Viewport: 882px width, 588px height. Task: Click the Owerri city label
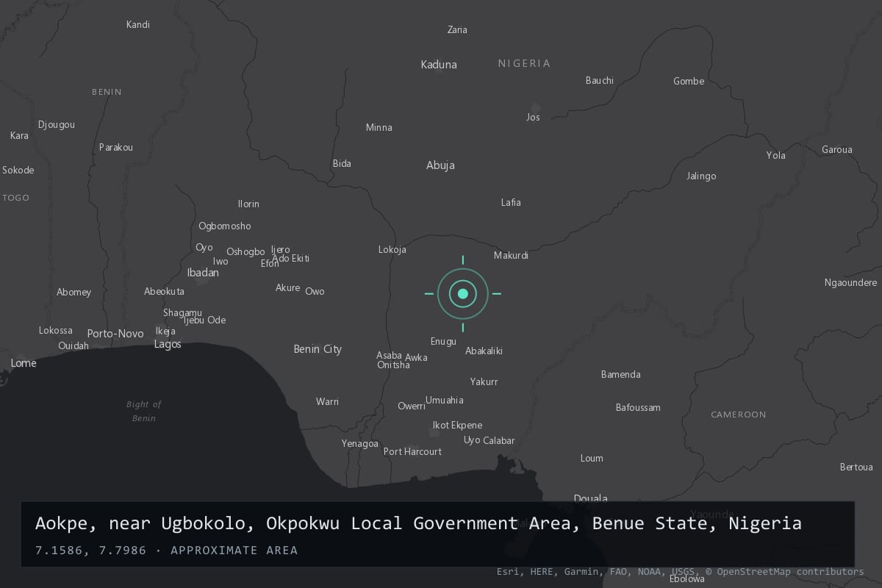click(412, 406)
